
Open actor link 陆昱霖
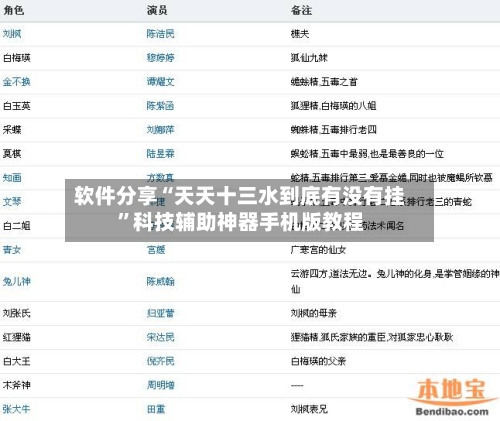tap(160, 154)
